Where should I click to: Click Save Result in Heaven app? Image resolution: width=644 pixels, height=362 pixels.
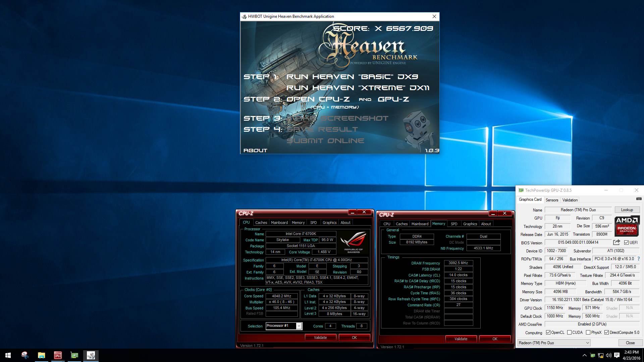coord(322,129)
